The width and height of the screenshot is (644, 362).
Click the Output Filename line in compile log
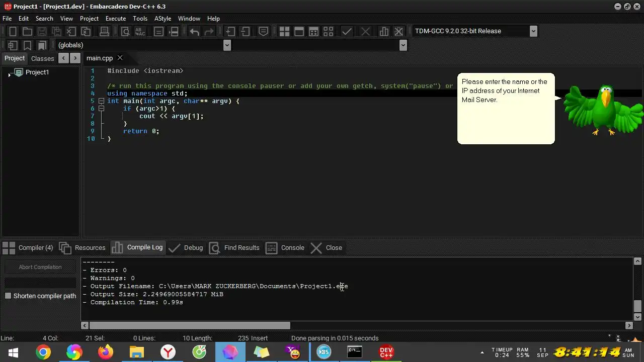(x=215, y=286)
